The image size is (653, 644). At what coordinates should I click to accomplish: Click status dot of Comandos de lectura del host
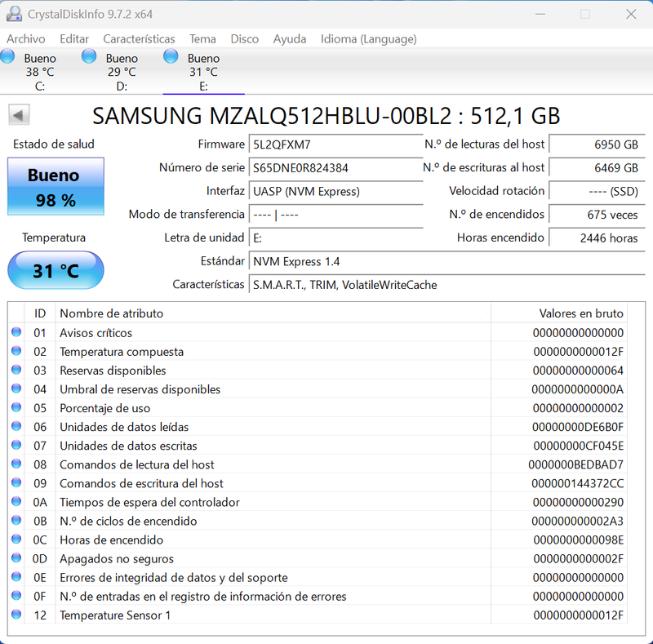click(x=16, y=464)
